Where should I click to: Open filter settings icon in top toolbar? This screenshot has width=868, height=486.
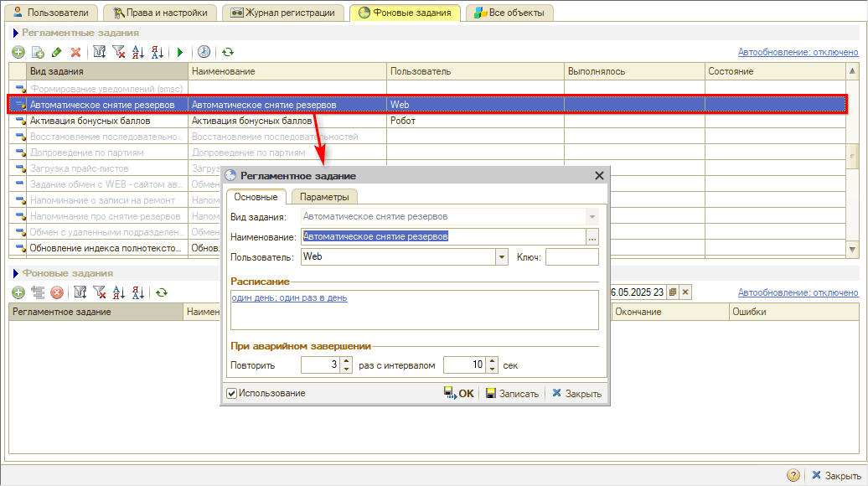point(100,52)
